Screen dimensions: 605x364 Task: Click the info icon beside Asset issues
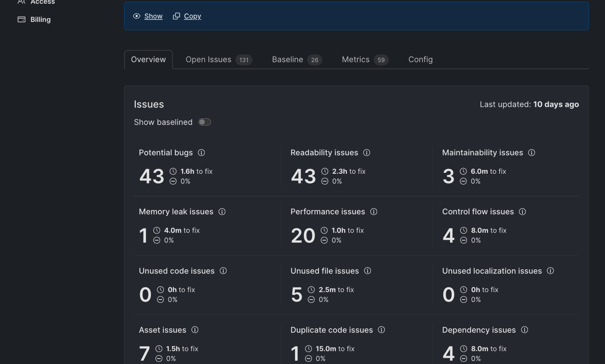195,330
